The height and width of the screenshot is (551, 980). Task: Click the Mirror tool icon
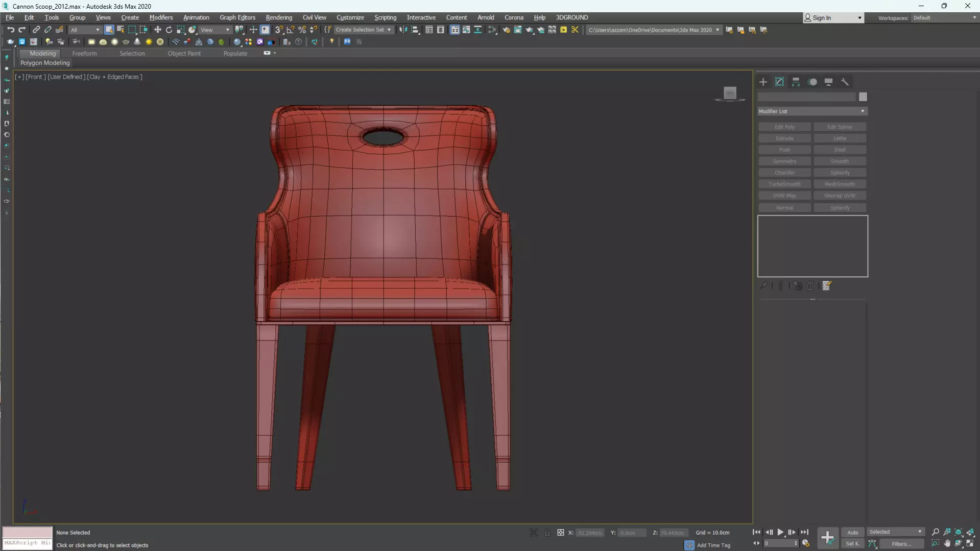403,30
